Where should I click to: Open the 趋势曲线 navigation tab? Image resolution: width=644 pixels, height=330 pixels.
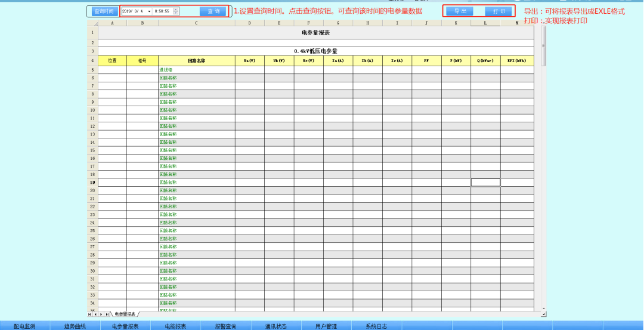pos(75,326)
